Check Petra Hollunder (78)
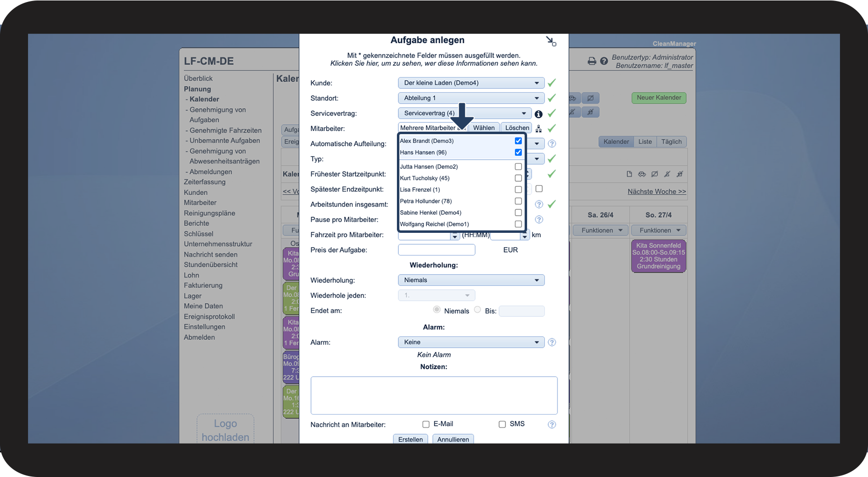 518,201
